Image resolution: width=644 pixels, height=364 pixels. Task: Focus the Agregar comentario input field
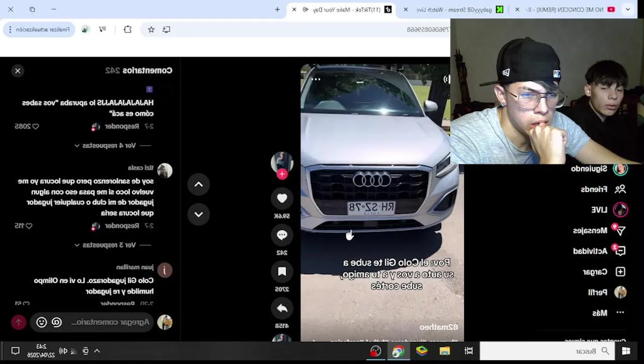pos(111,322)
